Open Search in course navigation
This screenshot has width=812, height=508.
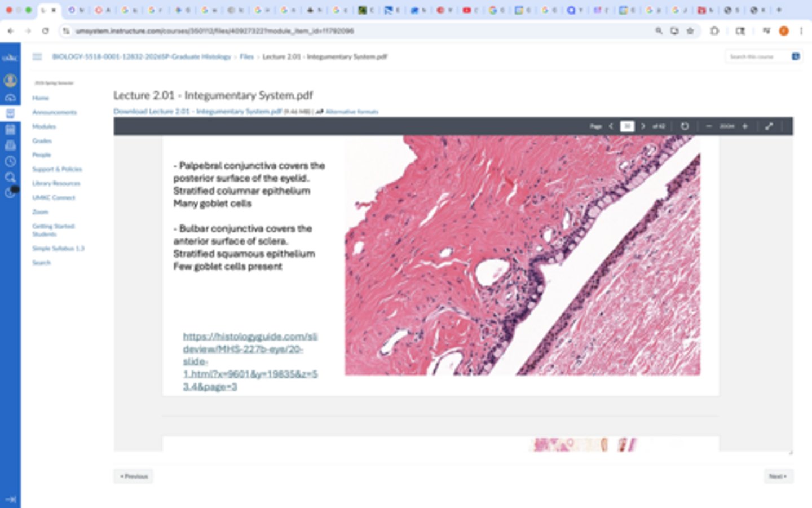point(41,263)
